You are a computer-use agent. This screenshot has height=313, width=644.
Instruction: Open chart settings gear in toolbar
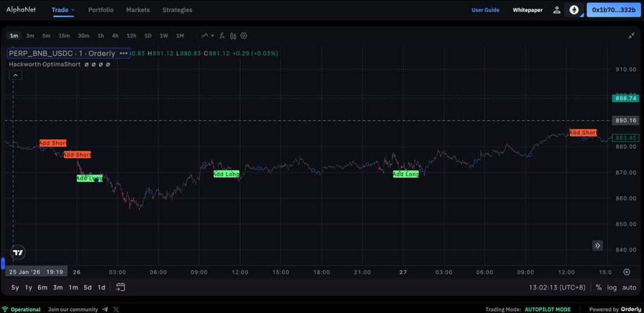244,36
